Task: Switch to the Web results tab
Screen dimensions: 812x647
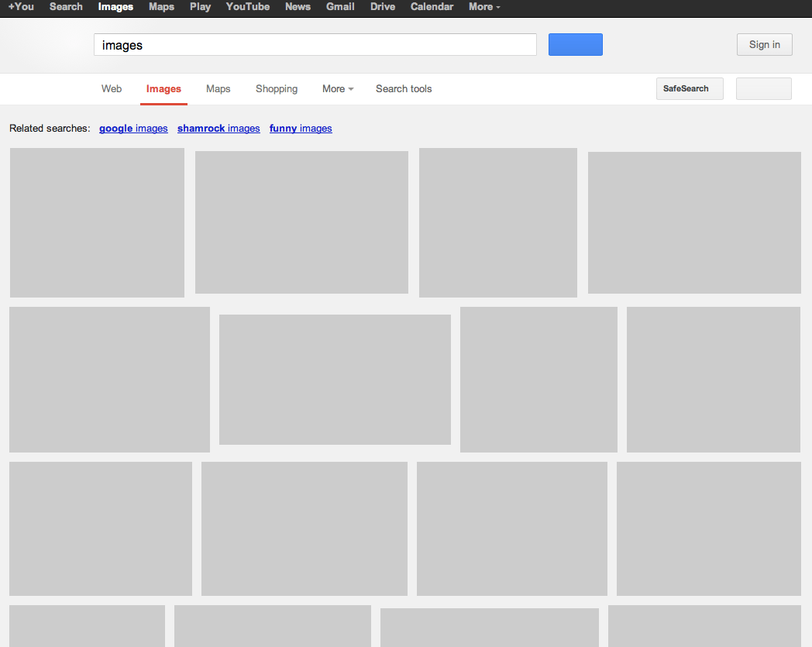Action: pos(111,88)
